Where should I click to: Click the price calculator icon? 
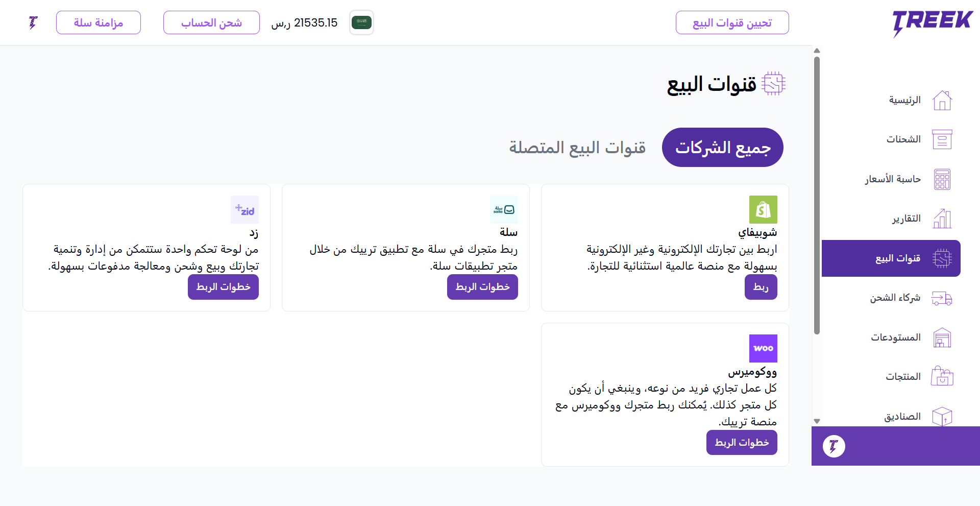[x=942, y=179]
